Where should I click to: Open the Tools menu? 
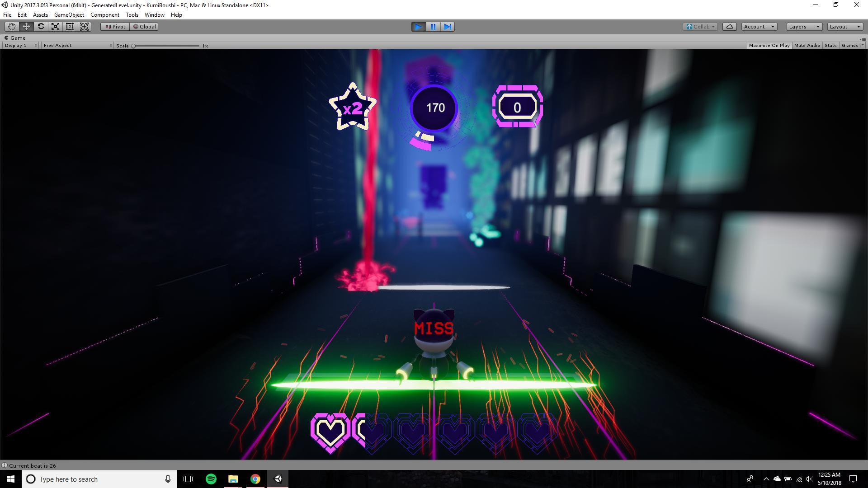[x=132, y=15]
